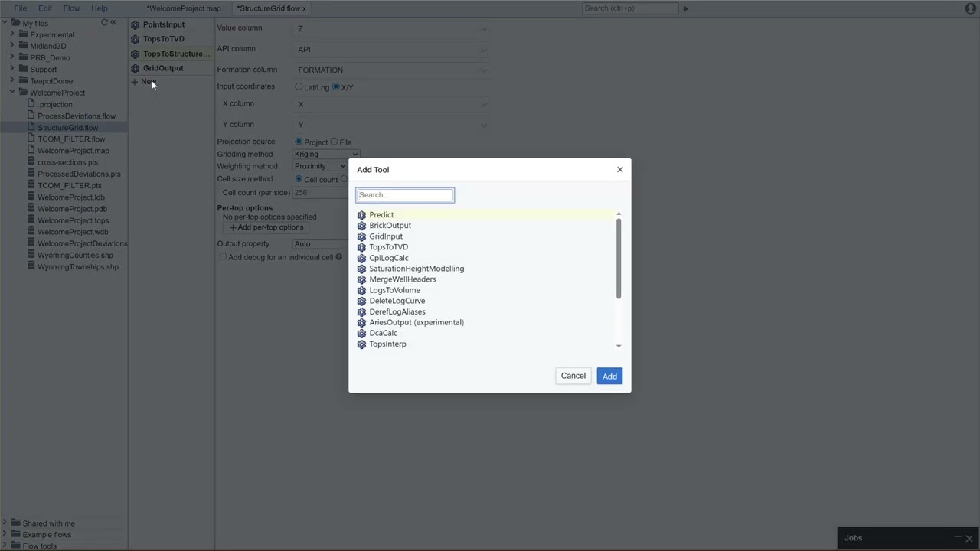Select the X/Y input coordinates radio
The height and width of the screenshot is (551, 980).
coord(335,87)
